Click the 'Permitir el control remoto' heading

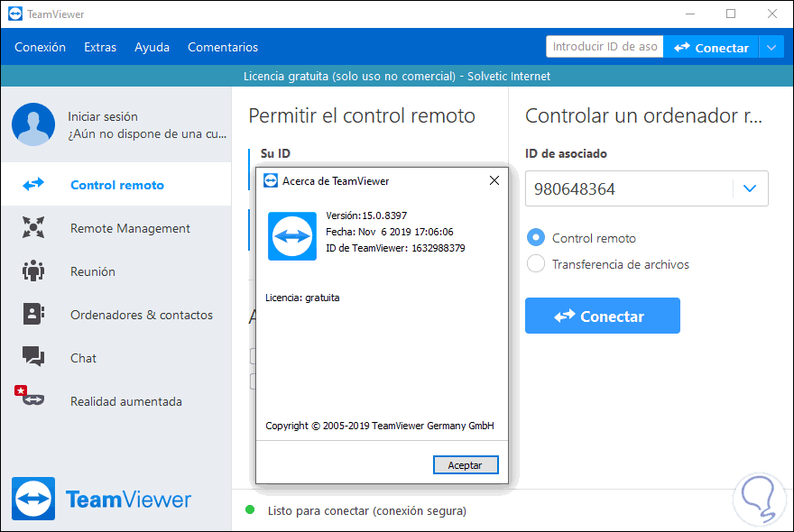pyautogui.click(x=362, y=115)
